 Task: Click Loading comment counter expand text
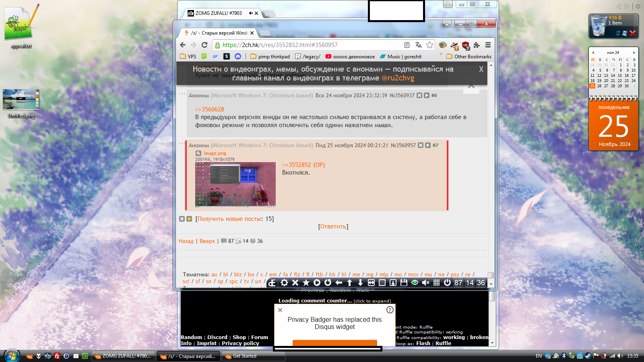[334, 301]
